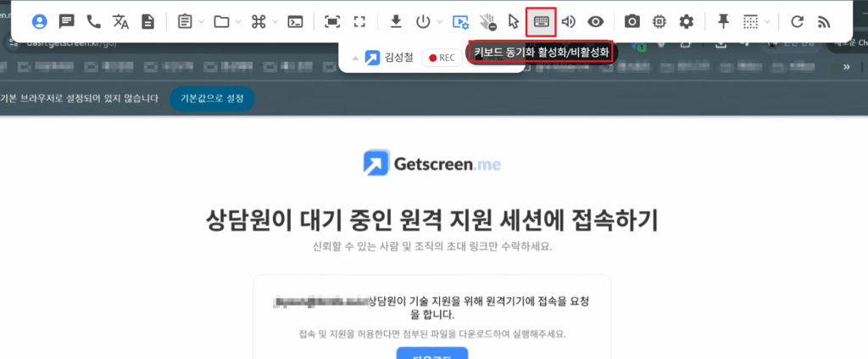Select the fit-to-screen view icon
Viewport: 868px width, 359px height.
pyautogui.click(x=332, y=21)
